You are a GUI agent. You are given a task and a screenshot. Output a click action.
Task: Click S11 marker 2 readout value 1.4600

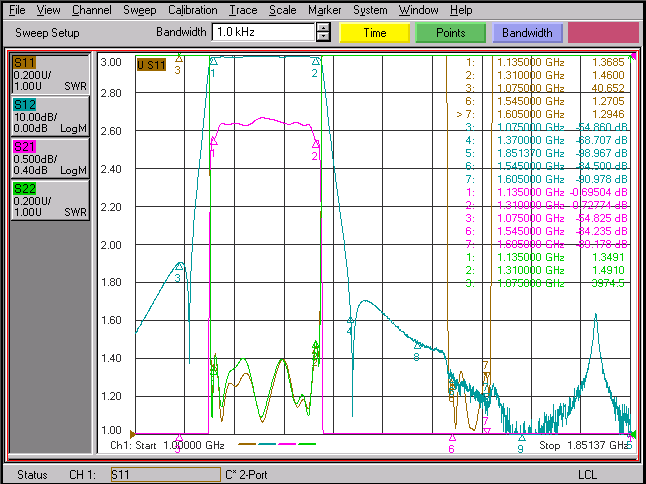[x=608, y=75]
